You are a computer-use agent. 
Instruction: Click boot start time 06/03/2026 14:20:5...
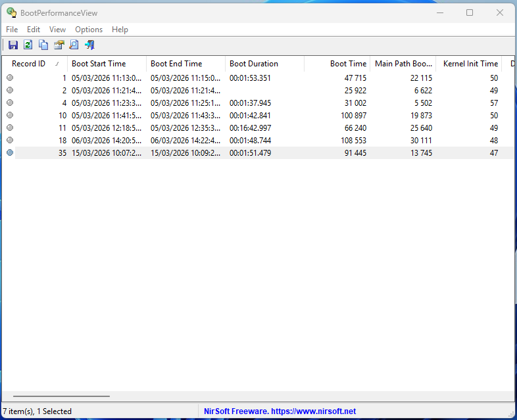pos(107,141)
